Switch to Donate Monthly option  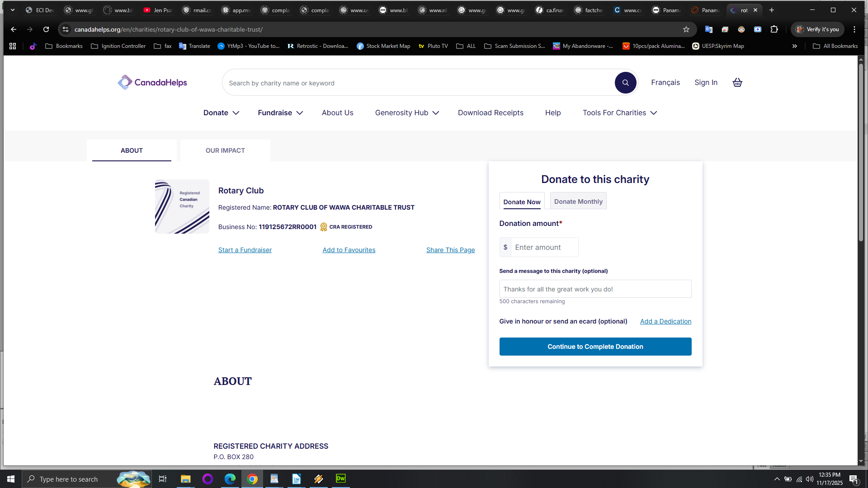click(578, 201)
